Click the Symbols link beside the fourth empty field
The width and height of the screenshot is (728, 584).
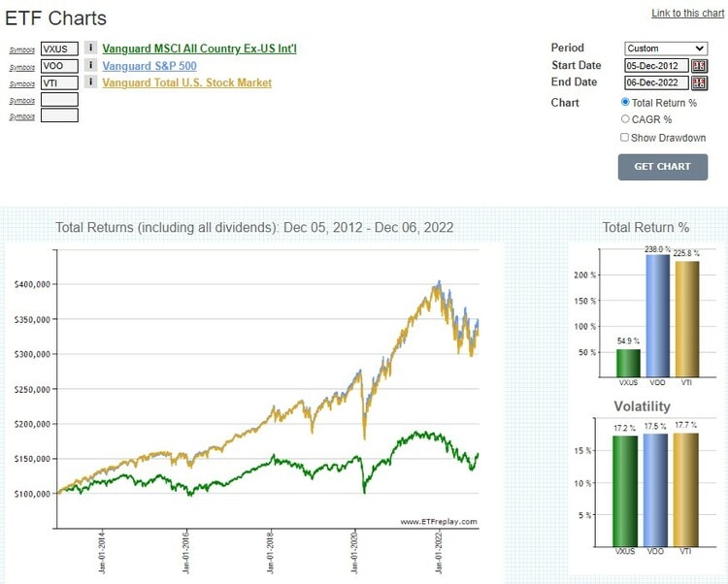pos(21,100)
